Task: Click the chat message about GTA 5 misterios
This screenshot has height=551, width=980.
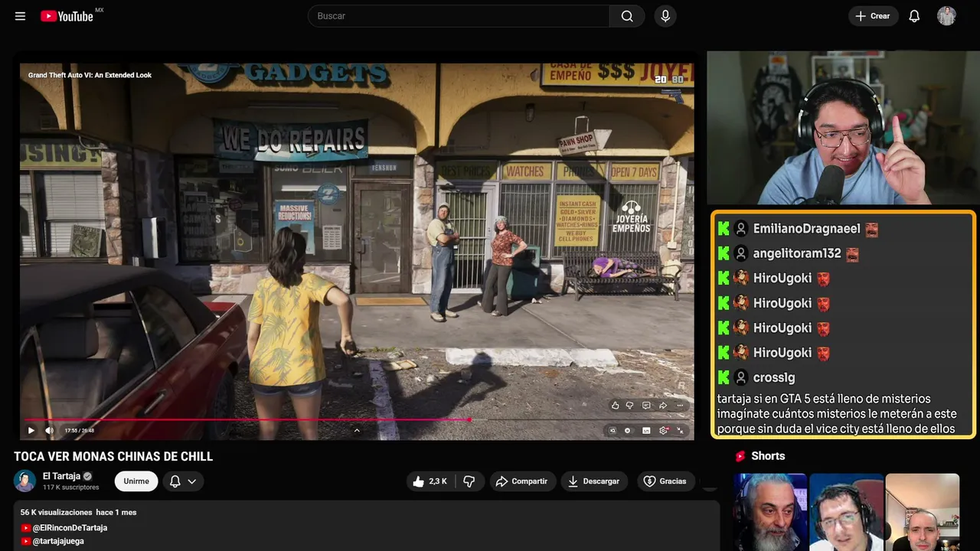Action: tap(837, 413)
